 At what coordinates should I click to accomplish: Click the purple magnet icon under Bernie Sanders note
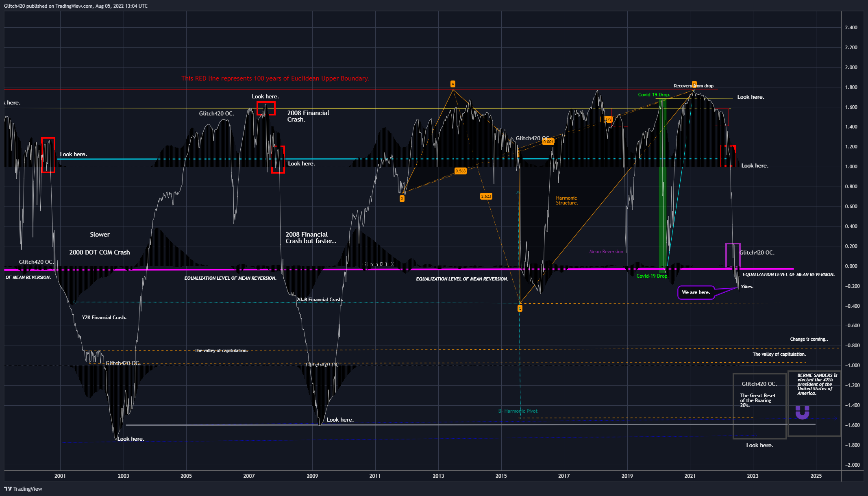(802, 412)
